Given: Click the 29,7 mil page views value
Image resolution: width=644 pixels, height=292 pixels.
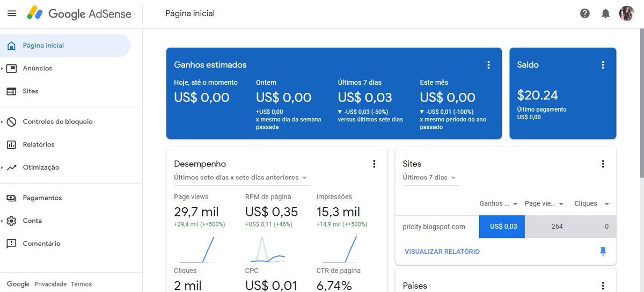Looking at the screenshot, I should 196,211.
